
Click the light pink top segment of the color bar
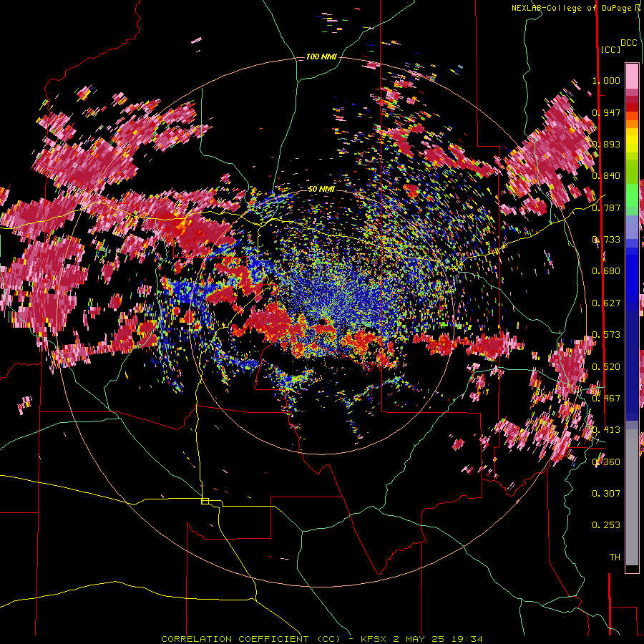coord(632,77)
